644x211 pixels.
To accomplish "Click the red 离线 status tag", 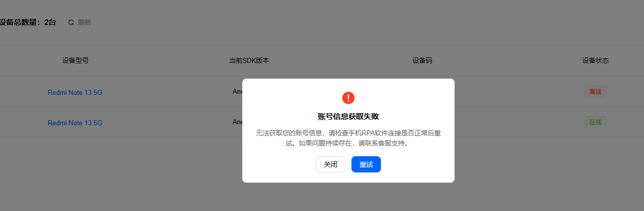I will click(x=595, y=92).
